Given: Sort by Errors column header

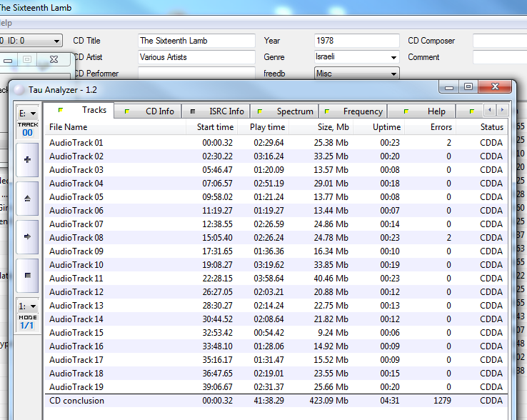Looking at the screenshot, I should (x=430, y=127).
